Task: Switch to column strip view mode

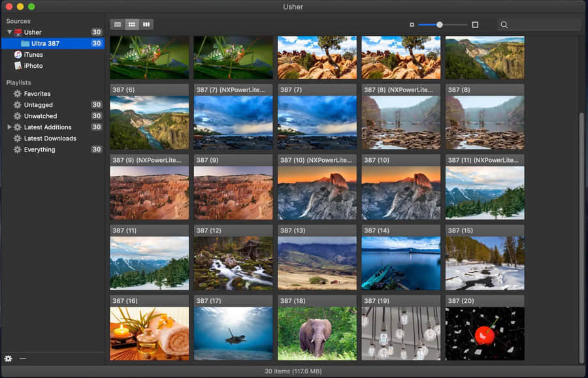Action: (x=146, y=25)
